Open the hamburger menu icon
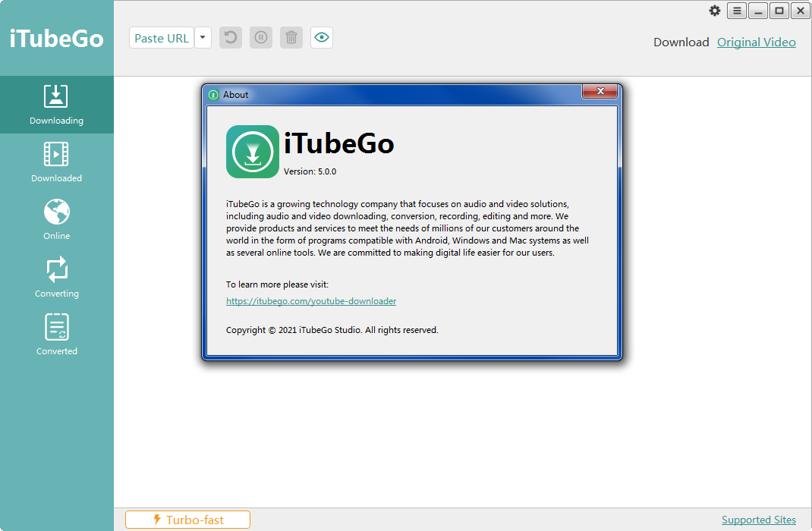The width and height of the screenshot is (812, 531). 737,11
